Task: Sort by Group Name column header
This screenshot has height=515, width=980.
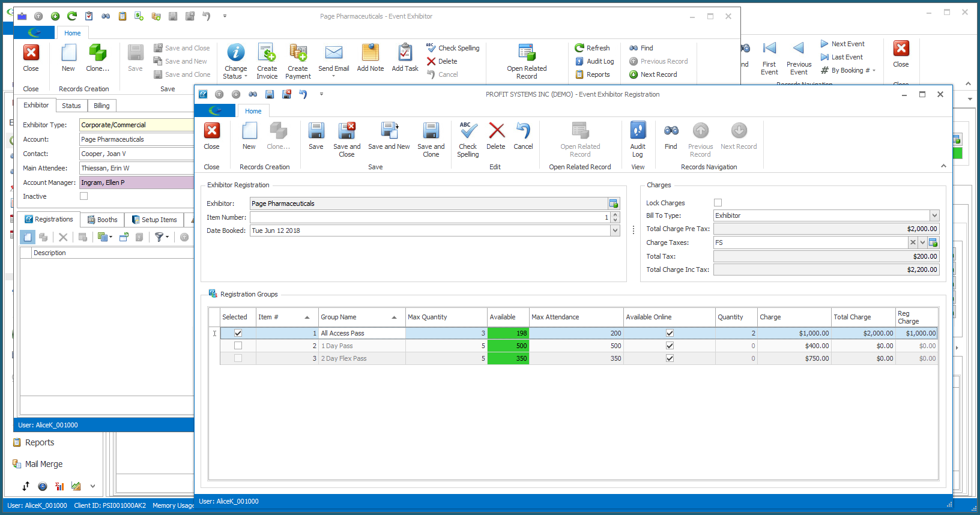Action: pos(361,317)
